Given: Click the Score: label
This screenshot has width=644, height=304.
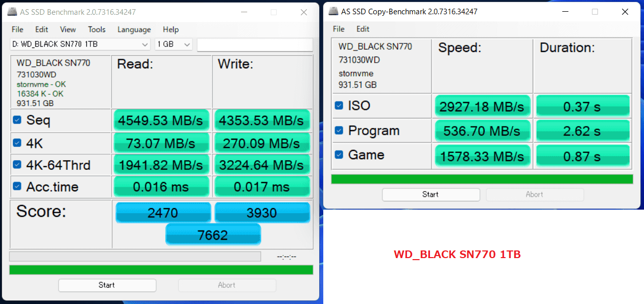Looking at the screenshot, I should [x=41, y=211].
